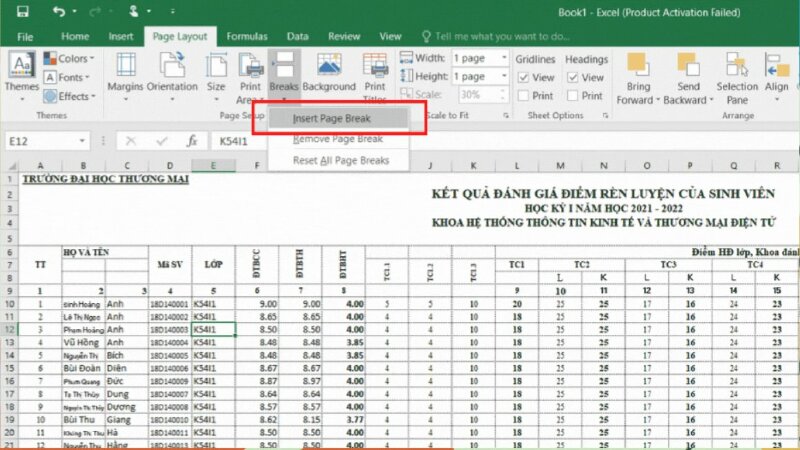Viewport: 800px width, 450px height.
Task: Open the Width scale-to-fit dropdown
Action: click(504, 58)
